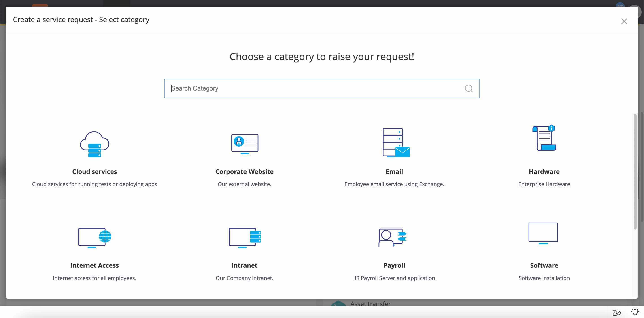
Task: Select the Software category title
Action: [544, 265]
